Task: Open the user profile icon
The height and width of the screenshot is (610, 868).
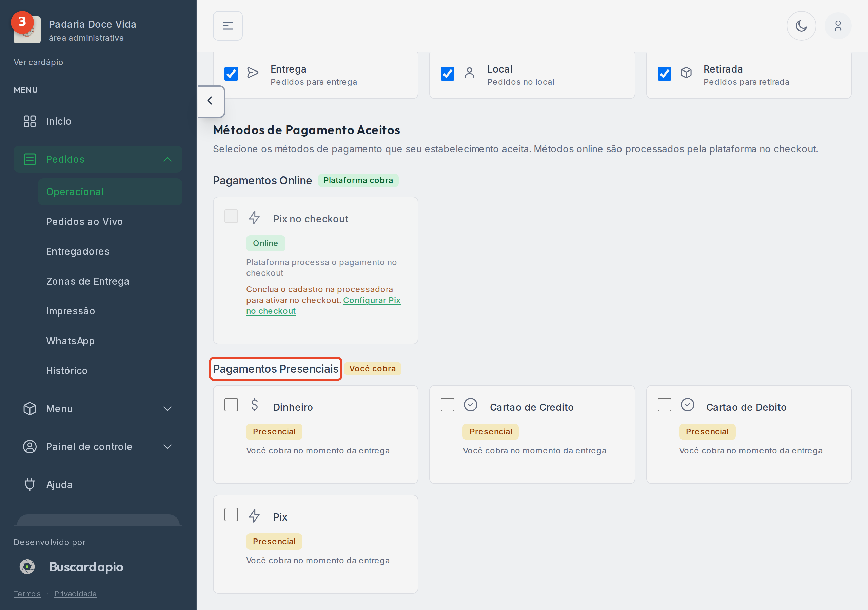Action: (x=838, y=26)
